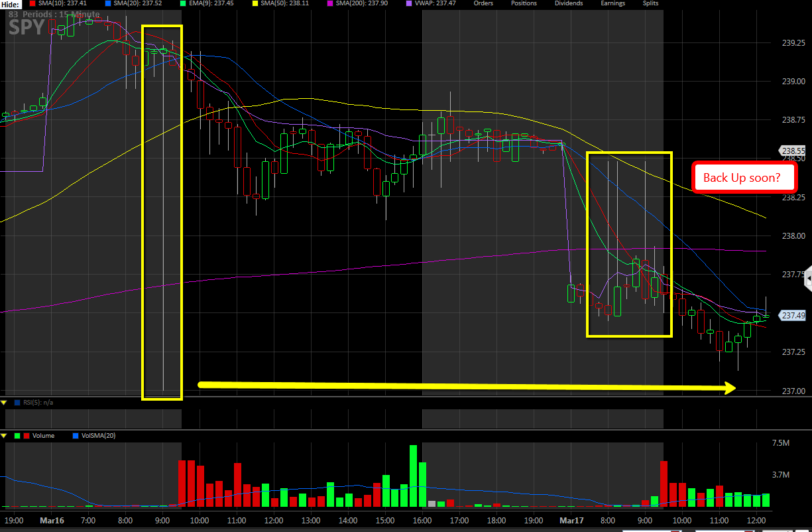Click the 237.49 current price marker
The height and width of the screenshot is (532, 812).
coord(793,316)
